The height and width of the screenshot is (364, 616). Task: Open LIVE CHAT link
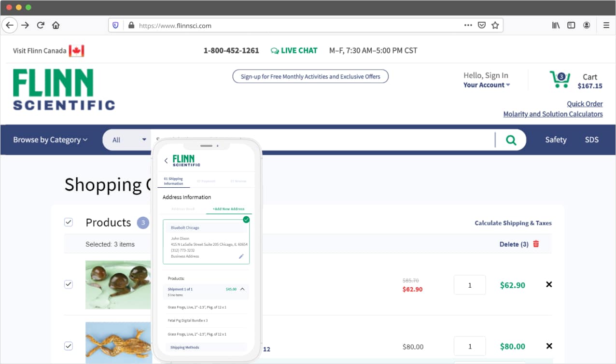tap(294, 50)
